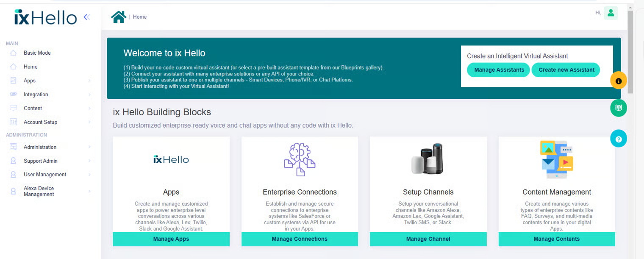The width and height of the screenshot is (644, 259).
Task: Click the smart speakers Setup Channels image
Action: (x=428, y=159)
